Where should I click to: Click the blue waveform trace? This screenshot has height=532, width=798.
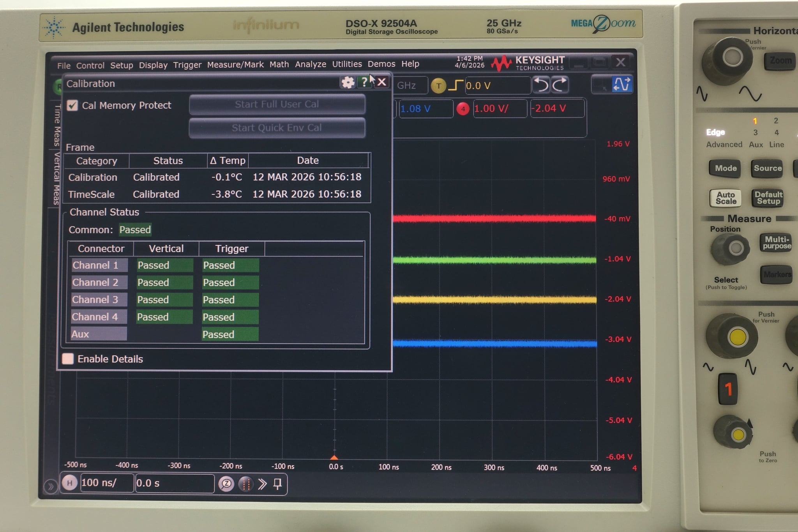click(494, 343)
